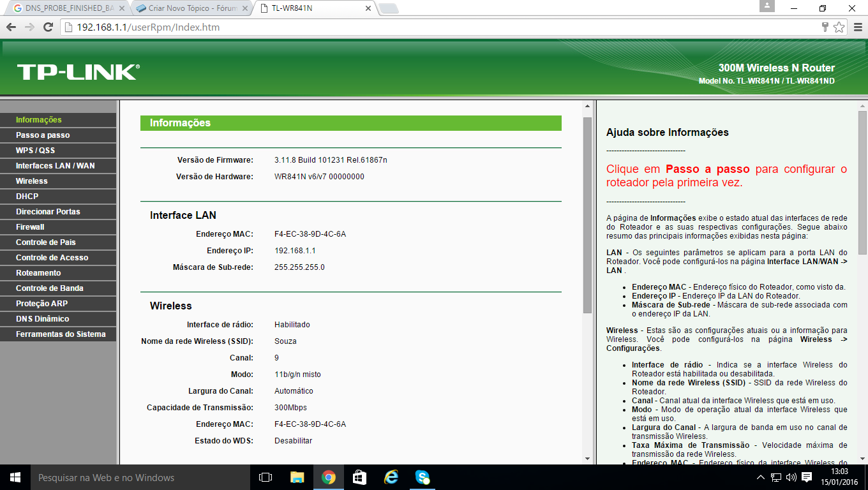
Task: Open DNS Dinâmico menu
Action: [58, 319]
